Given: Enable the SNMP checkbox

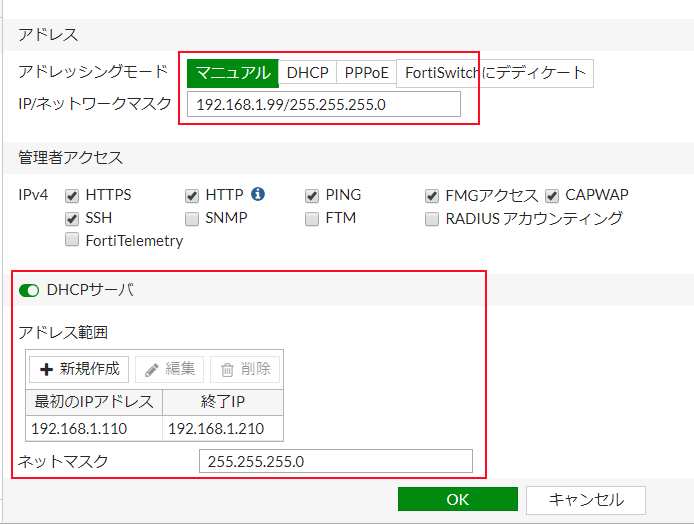Looking at the screenshot, I should (x=192, y=219).
